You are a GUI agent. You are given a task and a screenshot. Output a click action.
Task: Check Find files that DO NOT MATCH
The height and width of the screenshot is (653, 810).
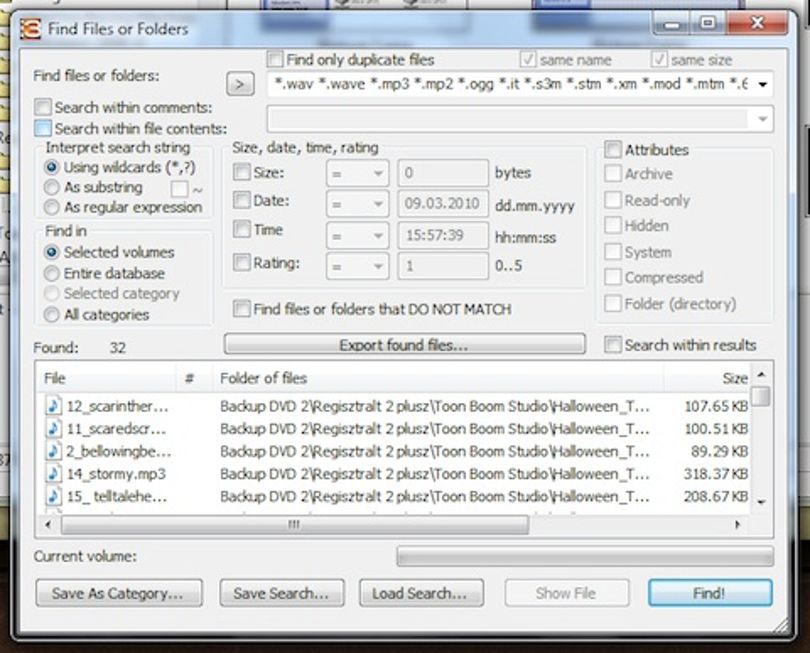(x=241, y=309)
